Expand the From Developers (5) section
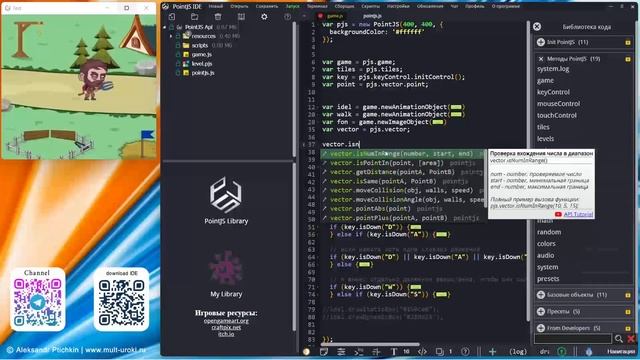 [541, 328]
